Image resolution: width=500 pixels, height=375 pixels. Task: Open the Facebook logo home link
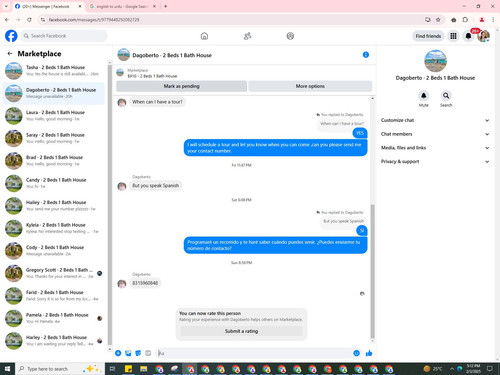(x=11, y=36)
